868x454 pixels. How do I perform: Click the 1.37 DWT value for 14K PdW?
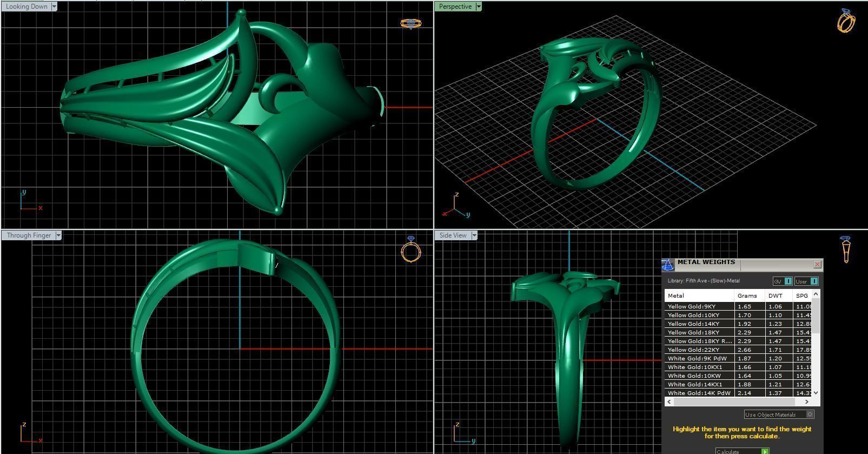point(775,393)
